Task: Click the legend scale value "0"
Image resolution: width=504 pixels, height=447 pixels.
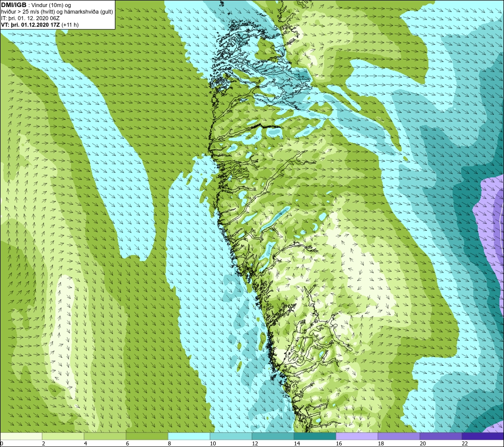Action: click(2, 443)
